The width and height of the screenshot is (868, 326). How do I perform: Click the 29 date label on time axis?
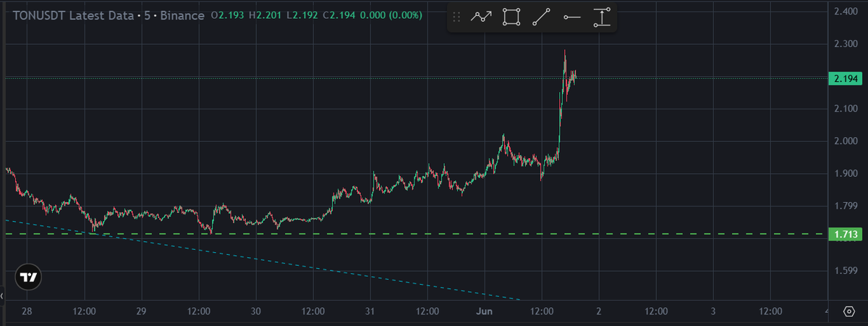(141, 312)
